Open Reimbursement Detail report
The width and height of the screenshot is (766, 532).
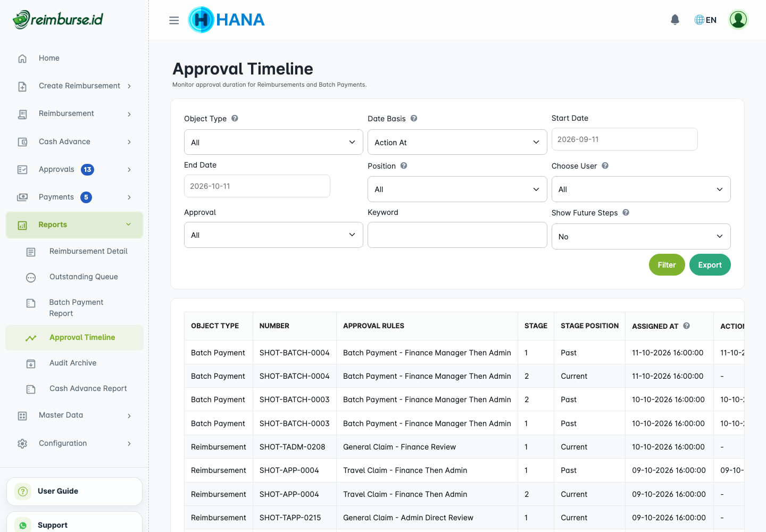74,252
